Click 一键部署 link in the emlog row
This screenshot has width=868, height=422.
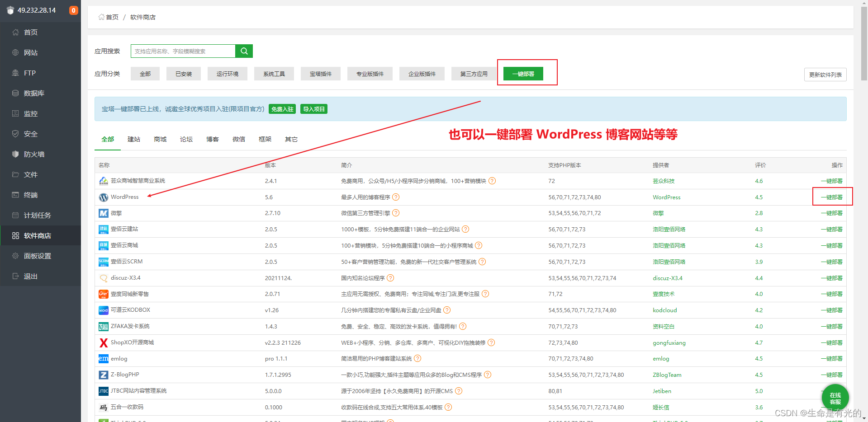pyautogui.click(x=832, y=358)
